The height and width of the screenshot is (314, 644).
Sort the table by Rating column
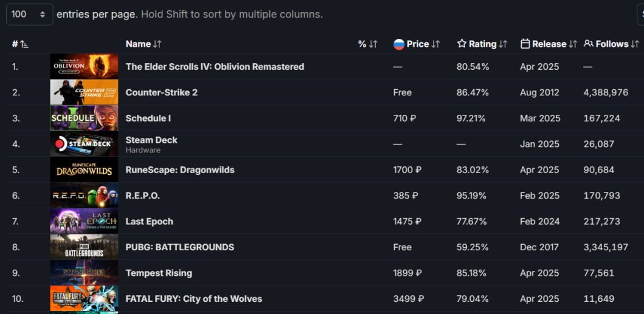pyautogui.click(x=482, y=44)
